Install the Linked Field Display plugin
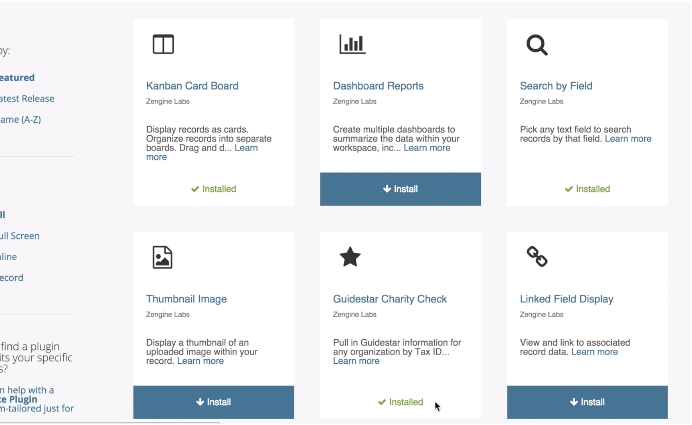The height and width of the screenshot is (425, 692). point(587,402)
